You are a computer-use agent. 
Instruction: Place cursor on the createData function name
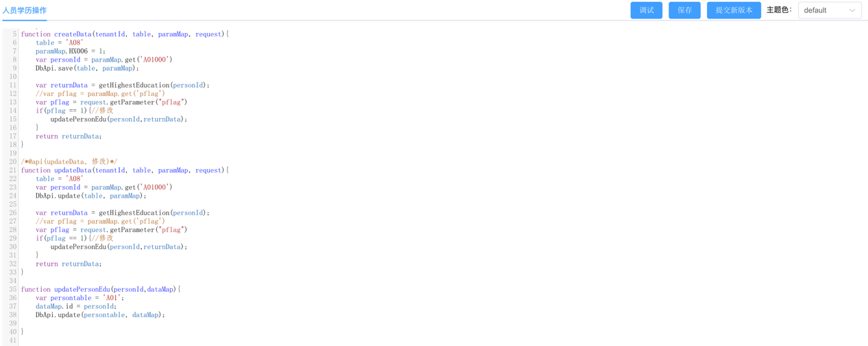73,34
